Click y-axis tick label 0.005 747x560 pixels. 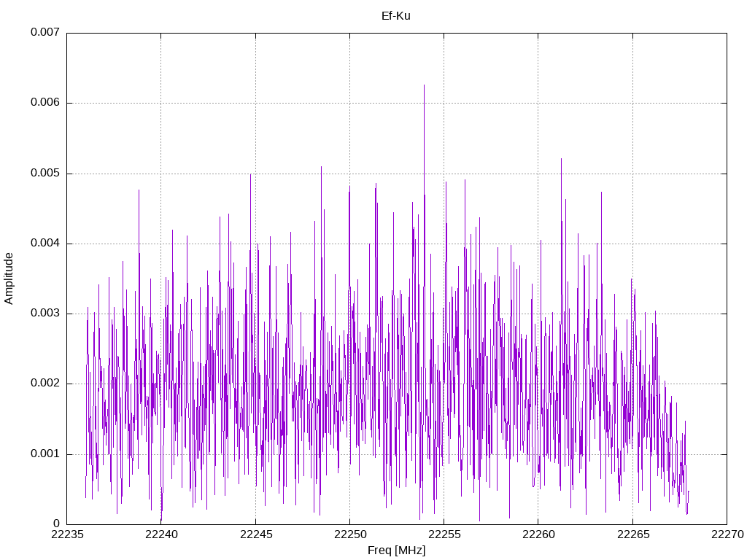[x=45, y=173]
